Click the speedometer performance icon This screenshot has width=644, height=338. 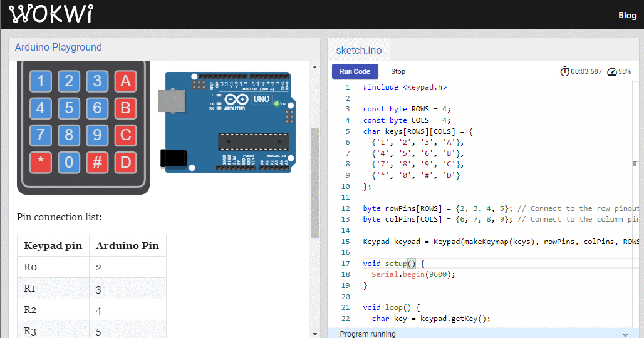click(x=612, y=72)
